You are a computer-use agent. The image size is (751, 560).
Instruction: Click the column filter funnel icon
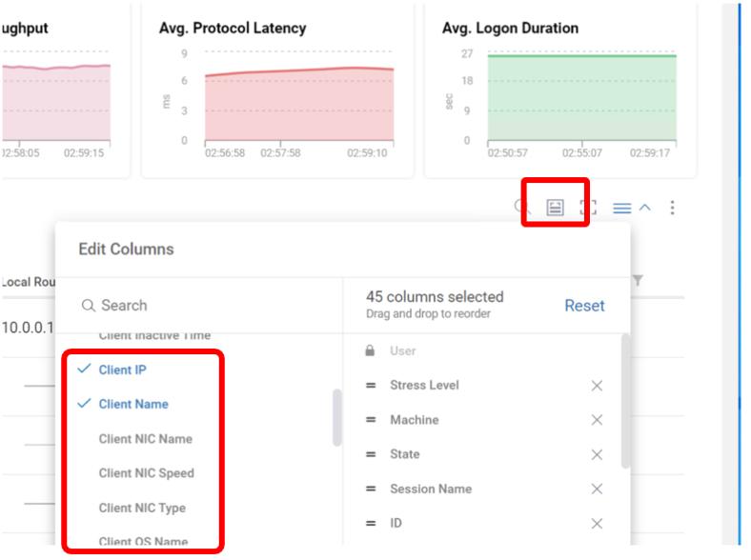[638, 280]
